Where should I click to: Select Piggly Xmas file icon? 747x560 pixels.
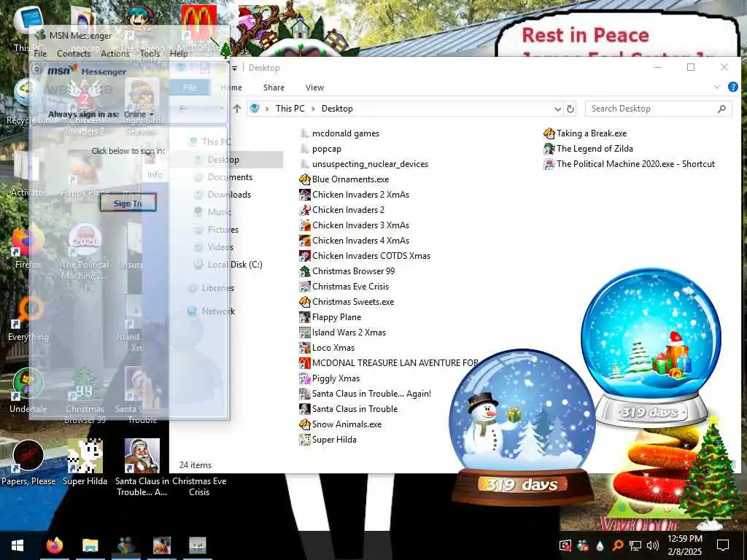[304, 378]
